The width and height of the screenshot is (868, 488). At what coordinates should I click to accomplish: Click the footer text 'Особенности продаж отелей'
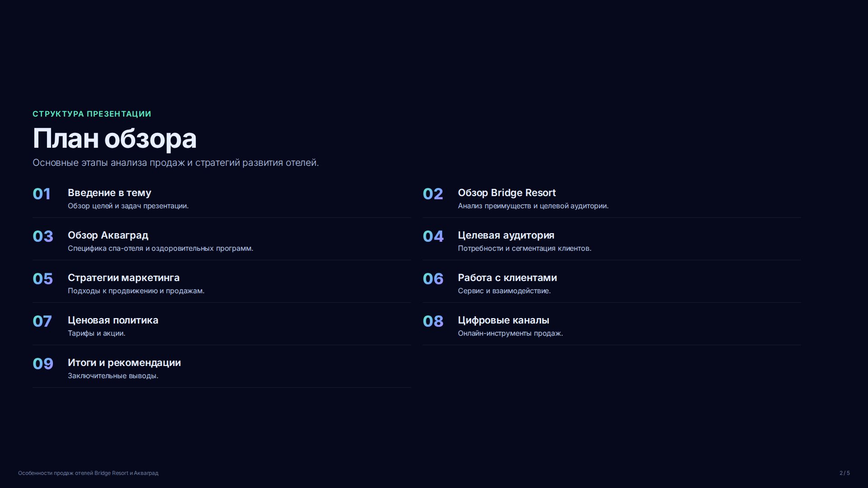coord(56,473)
